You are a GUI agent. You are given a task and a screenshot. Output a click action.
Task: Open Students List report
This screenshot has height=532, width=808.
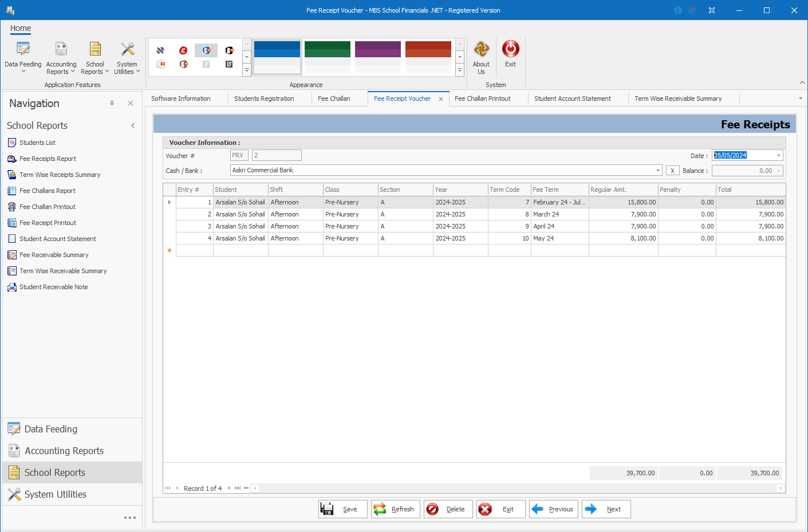(x=37, y=143)
